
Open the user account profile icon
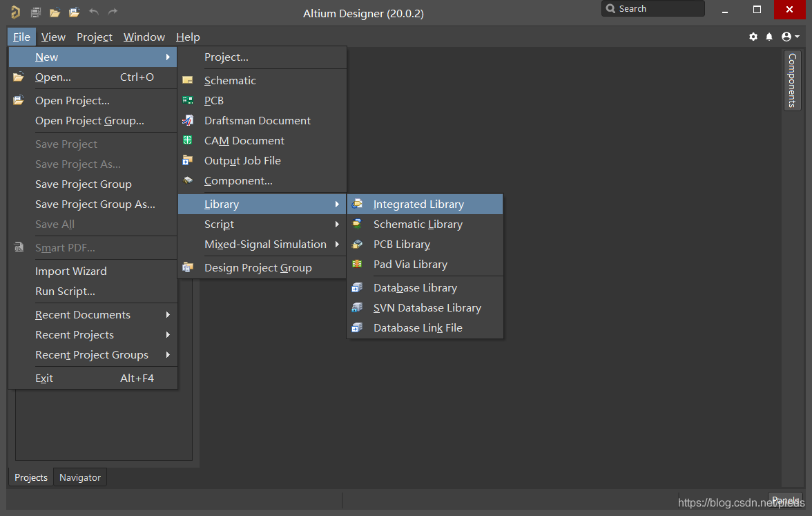[789, 37]
